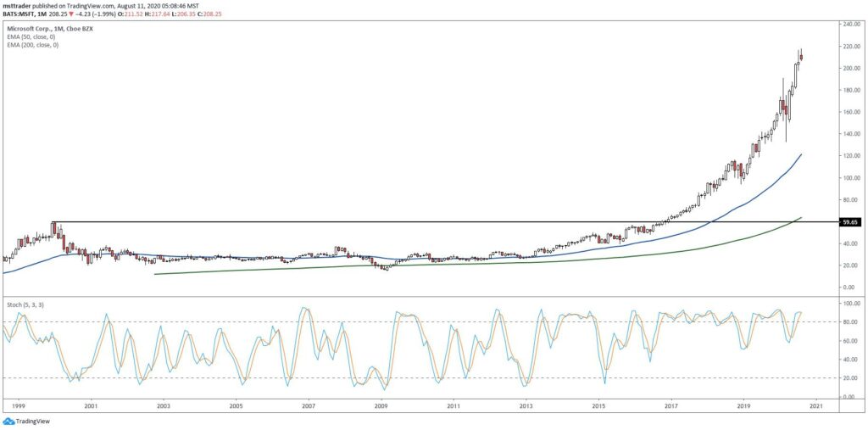Click the 220.00 price axis label
This screenshot has width=868, height=430.
pyautogui.click(x=853, y=47)
